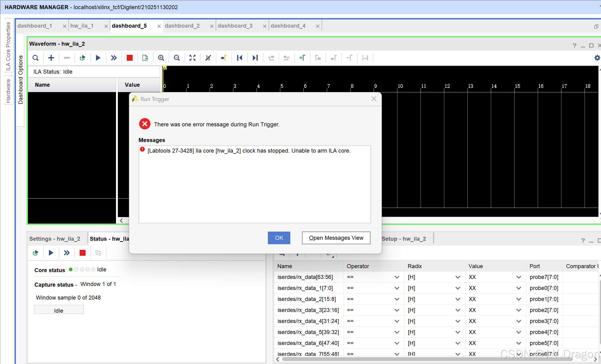Open the Dashboard Options side panel
This screenshot has height=364, width=601.
20,80
